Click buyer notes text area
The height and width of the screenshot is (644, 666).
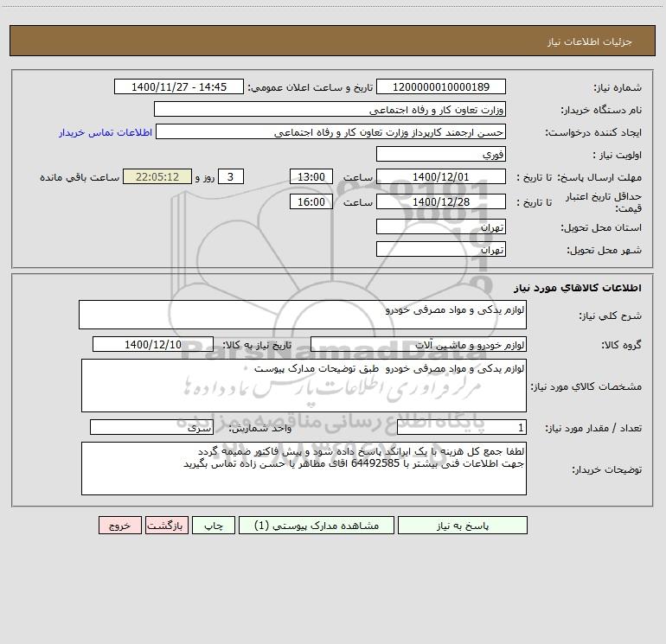pos(304,469)
